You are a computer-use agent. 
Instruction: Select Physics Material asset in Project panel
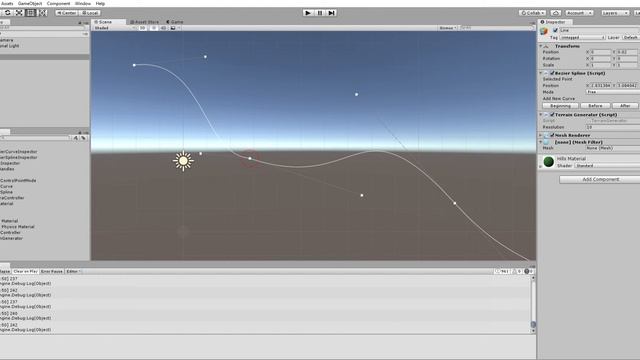tap(18, 227)
